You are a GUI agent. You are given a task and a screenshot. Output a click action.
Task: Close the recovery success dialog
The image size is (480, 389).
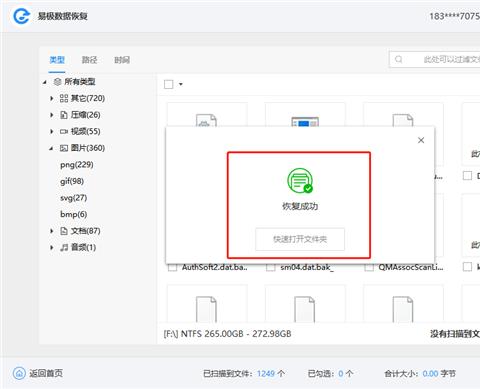coord(421,140)
